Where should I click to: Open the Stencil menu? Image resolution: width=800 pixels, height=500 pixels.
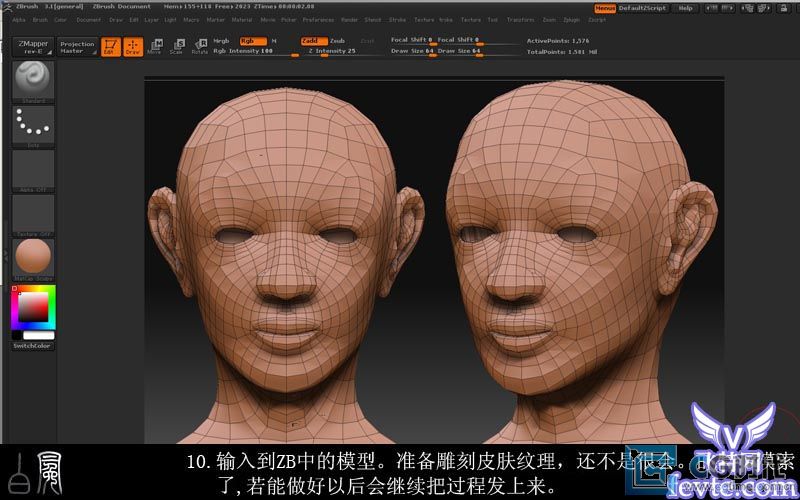(x=373, y=20)
